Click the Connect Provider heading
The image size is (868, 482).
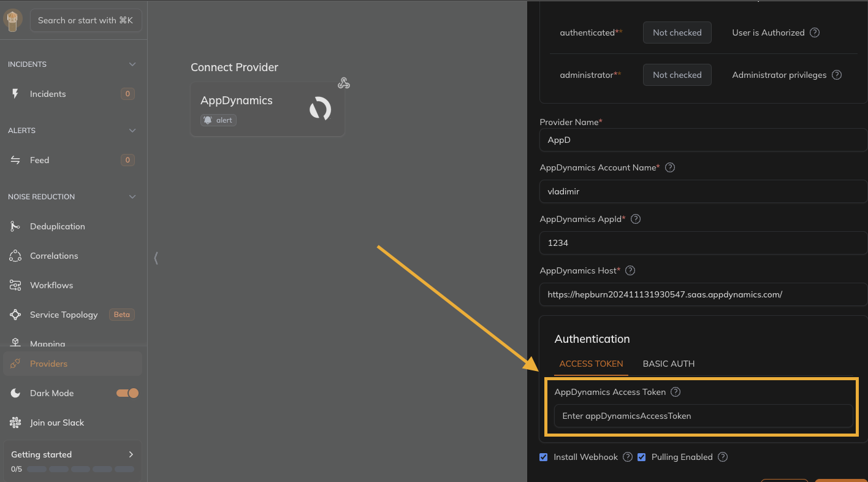pyautogui.click(x=234, y=67)
